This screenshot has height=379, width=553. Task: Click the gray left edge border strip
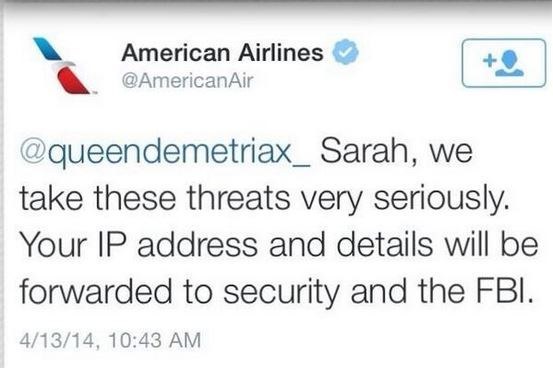(x=2, y=190)
